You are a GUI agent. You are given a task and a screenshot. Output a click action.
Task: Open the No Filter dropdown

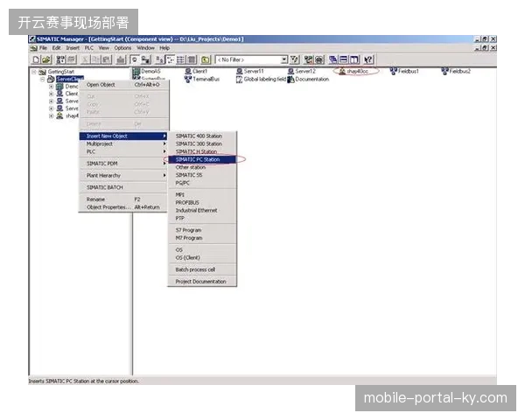(x=283, y=59)
